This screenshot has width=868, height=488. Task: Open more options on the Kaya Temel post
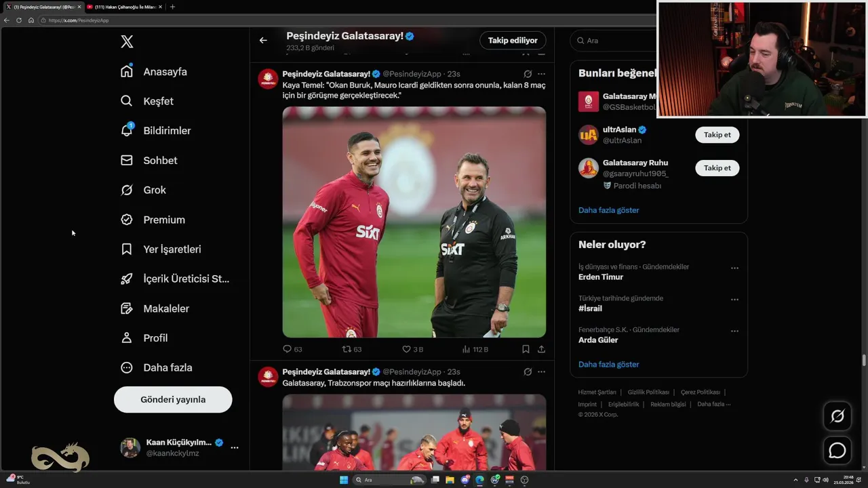[x=541, y=74]
